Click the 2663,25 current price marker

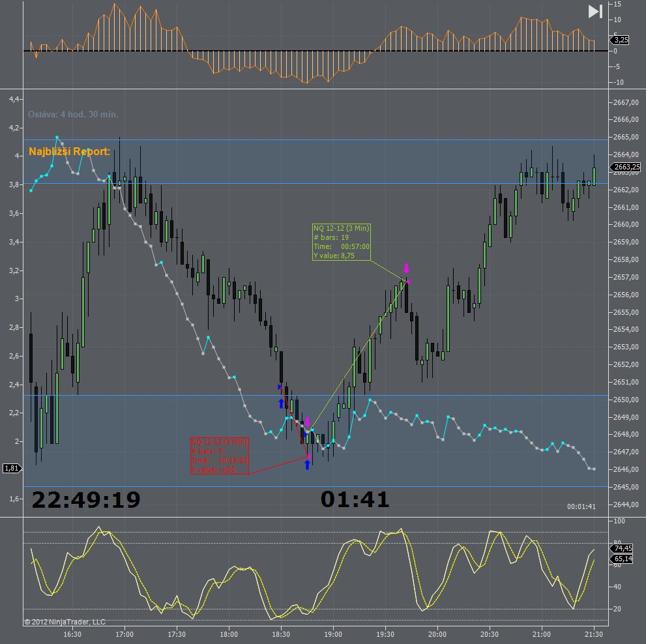[x=625, y=167]
